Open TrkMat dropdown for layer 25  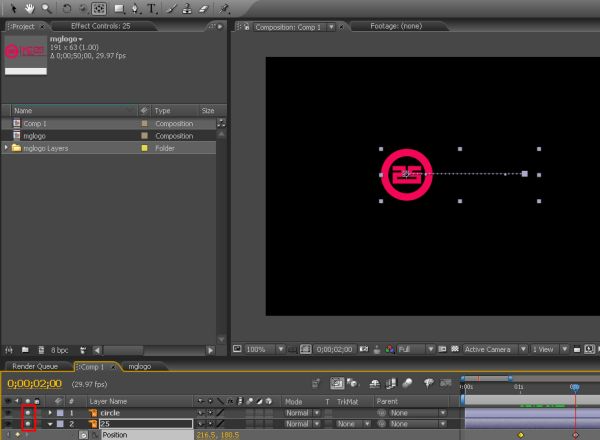click(354, 424)
